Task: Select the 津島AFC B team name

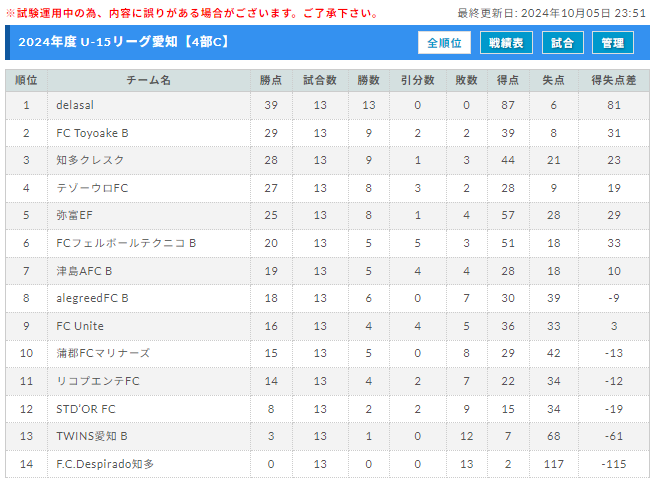Action: (x=84, y=271)
